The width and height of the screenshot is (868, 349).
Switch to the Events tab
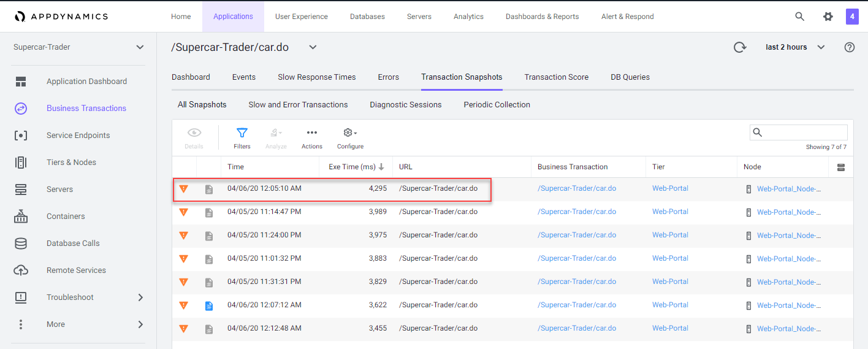[x=244, y=77]
